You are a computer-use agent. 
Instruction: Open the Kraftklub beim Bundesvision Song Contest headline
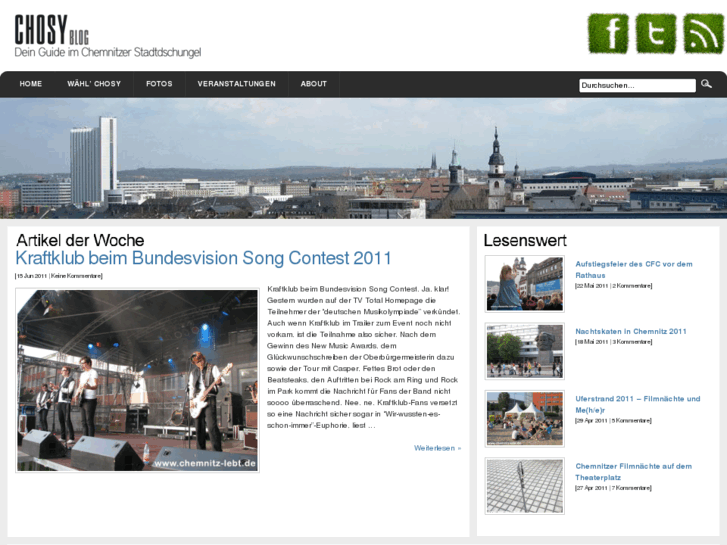pos(203,258)
